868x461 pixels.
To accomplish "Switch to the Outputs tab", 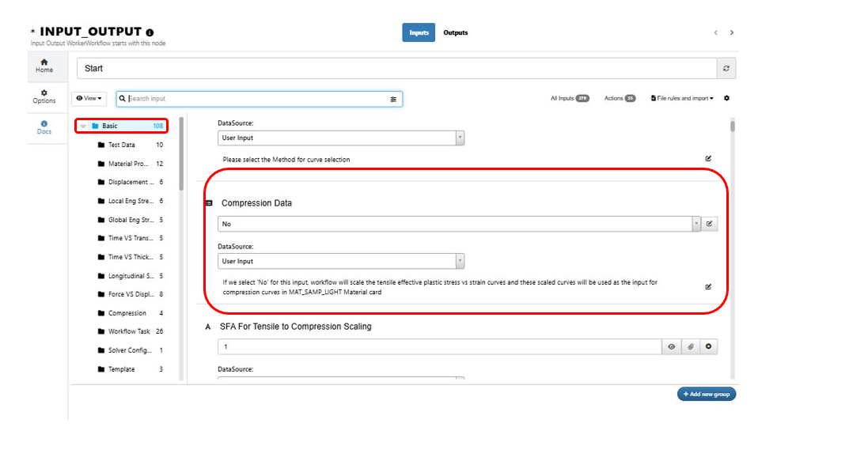I will coord(456,32).
